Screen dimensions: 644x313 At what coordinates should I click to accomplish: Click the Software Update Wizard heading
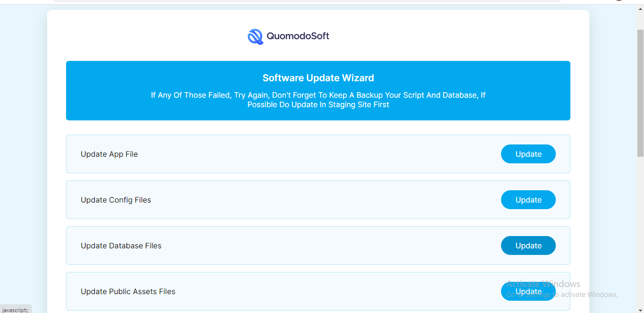pos(318,78)
